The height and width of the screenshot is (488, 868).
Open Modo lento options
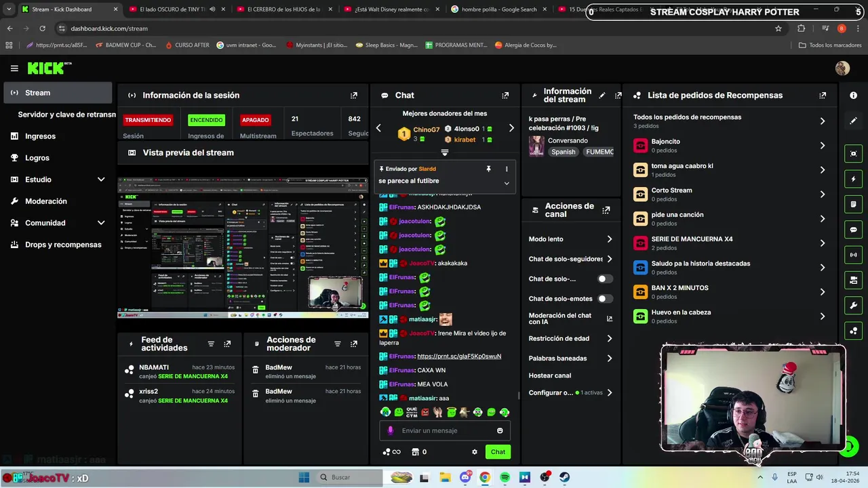[570, 239]
